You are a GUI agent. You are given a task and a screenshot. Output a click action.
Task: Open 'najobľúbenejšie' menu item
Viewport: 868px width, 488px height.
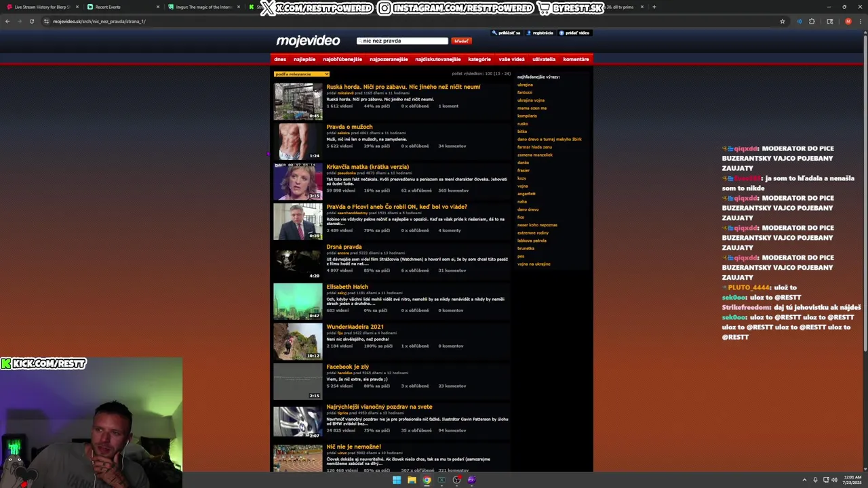tap(342, 59)
